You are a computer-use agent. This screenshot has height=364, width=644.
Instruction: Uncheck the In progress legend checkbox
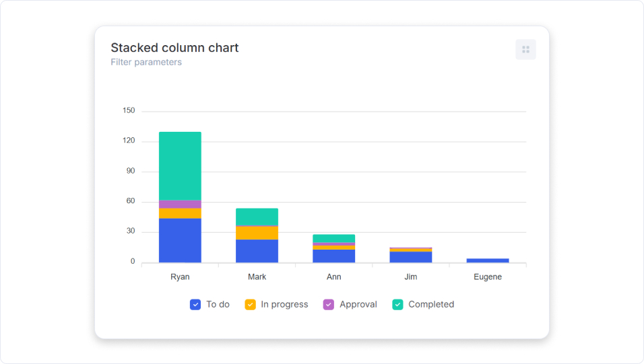tap(250, 305)
